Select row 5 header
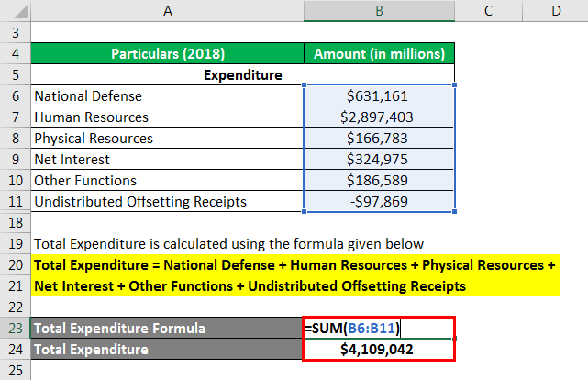 pos(16,74)
